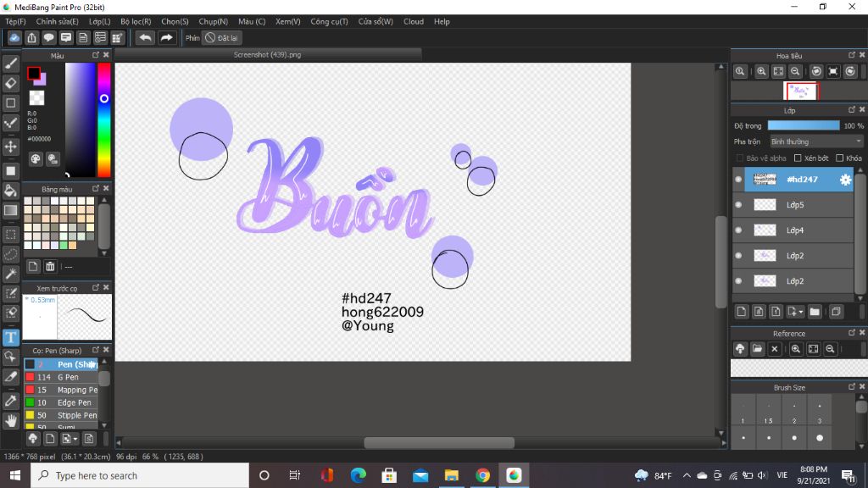Screen dimensions: 868x488
Task: Activate the Gradient tool
Action: pos(10,210)
